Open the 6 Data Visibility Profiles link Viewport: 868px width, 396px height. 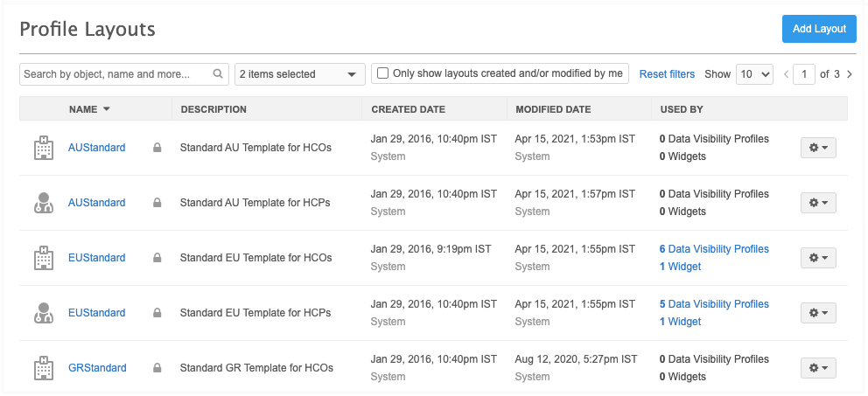pyautogui.click(x=714, y=249)
